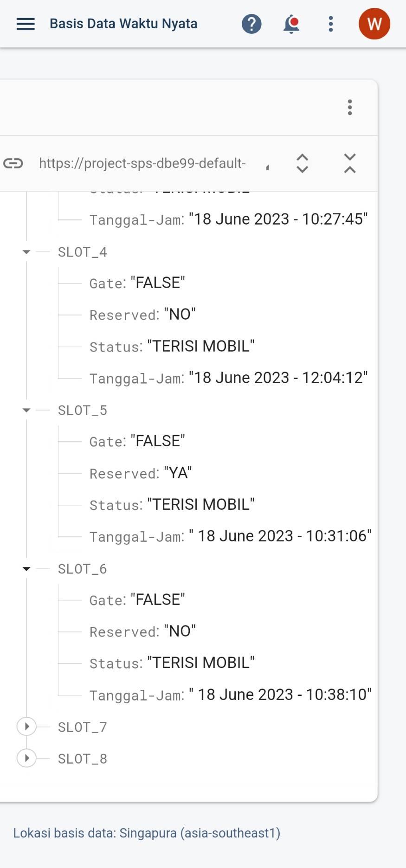This screenshot has height=868, width=406.
Task: Open the W account avatar
Action: coord(374,24)
